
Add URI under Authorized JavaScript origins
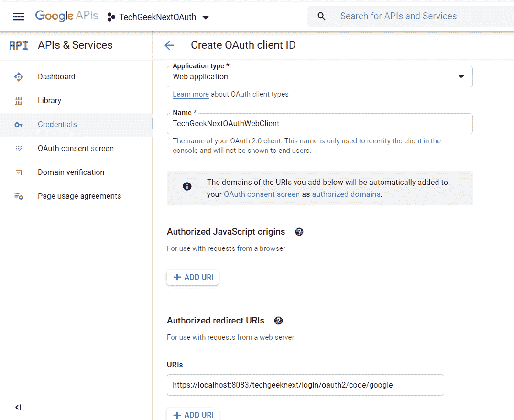[x=193, y=278]
